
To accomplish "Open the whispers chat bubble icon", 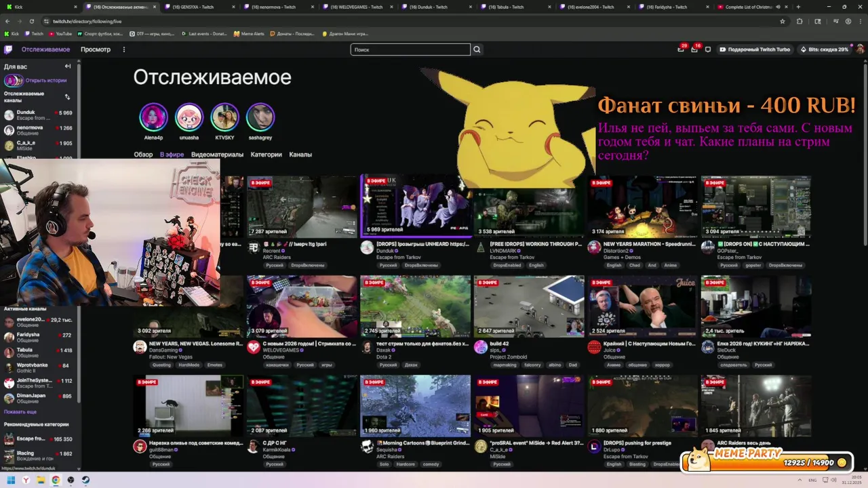I will click(x=708, y=49).
